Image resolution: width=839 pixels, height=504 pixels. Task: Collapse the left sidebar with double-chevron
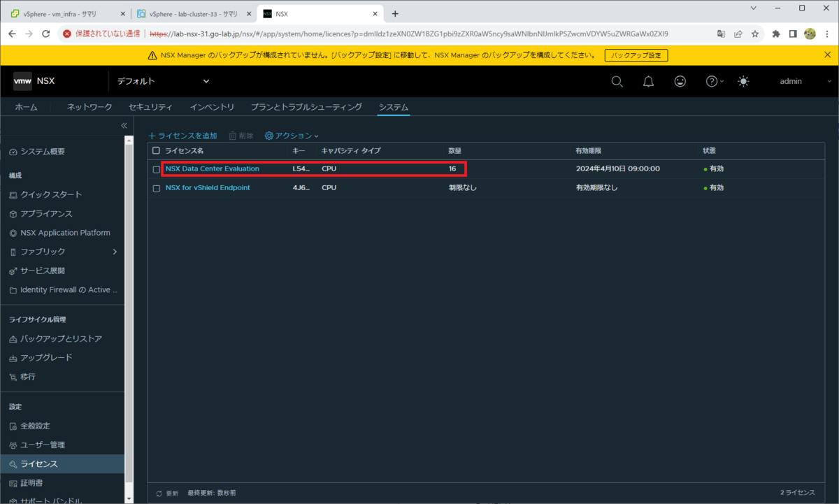click(x=124, y=126)
